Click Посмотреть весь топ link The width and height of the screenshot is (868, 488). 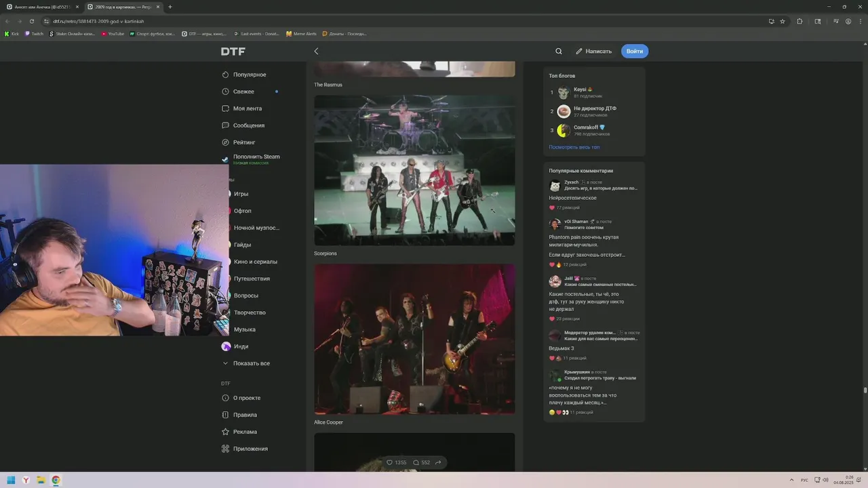(x=574, y=147)
